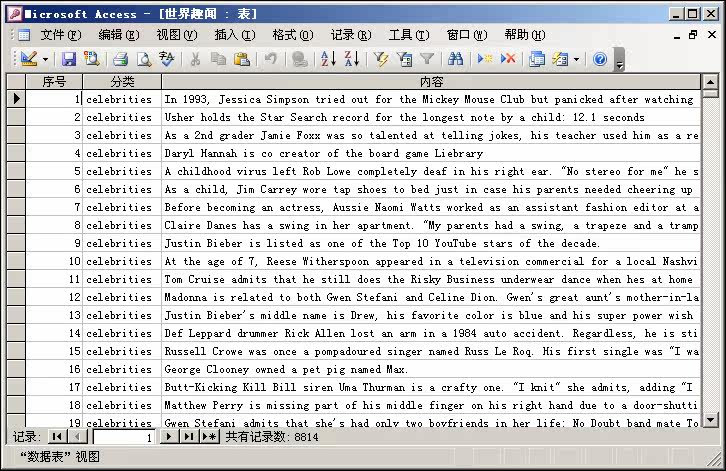Screen dimensions: 726x471
Task: Click George Clooney pet pig cell
Action: pos(431,369)
